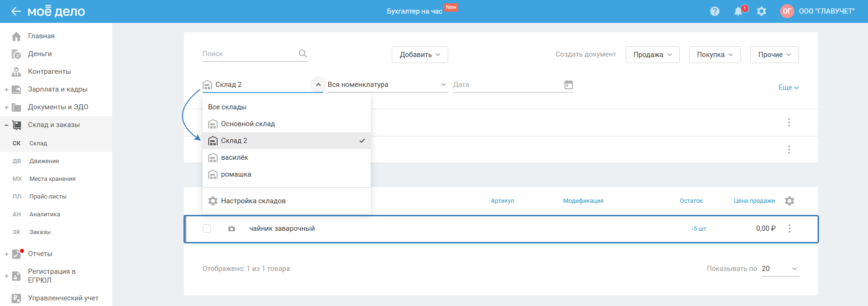The image size is (868, 306).
Task: Open the Добавить dropdown button
Action: [x=420, y=55]
